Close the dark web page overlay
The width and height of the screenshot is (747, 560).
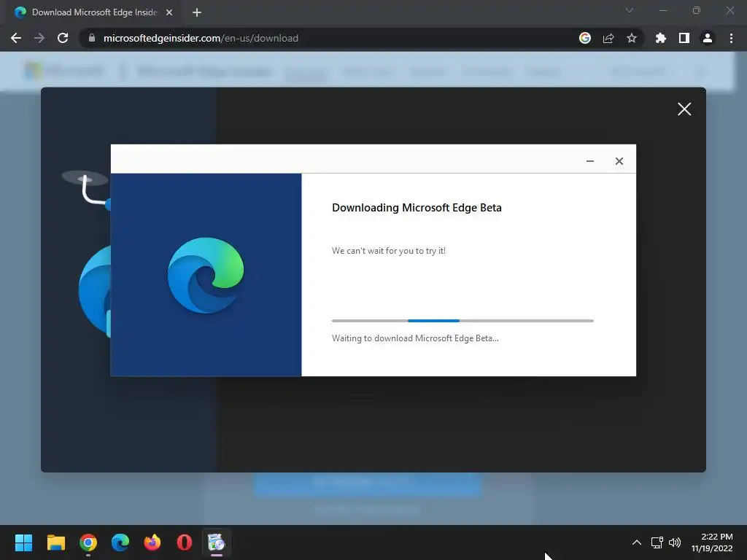684,109
